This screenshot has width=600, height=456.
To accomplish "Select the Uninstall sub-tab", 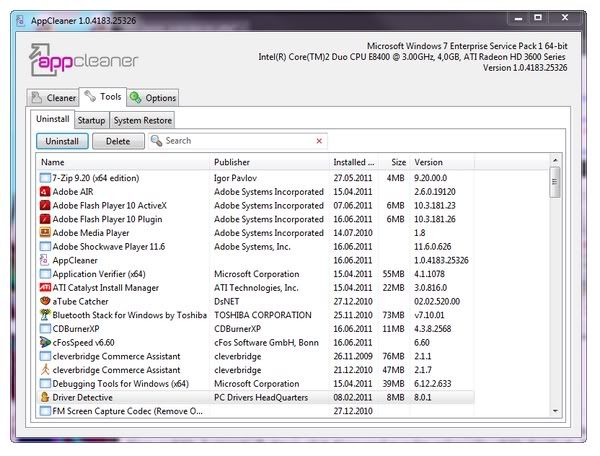I will [52, 119].
